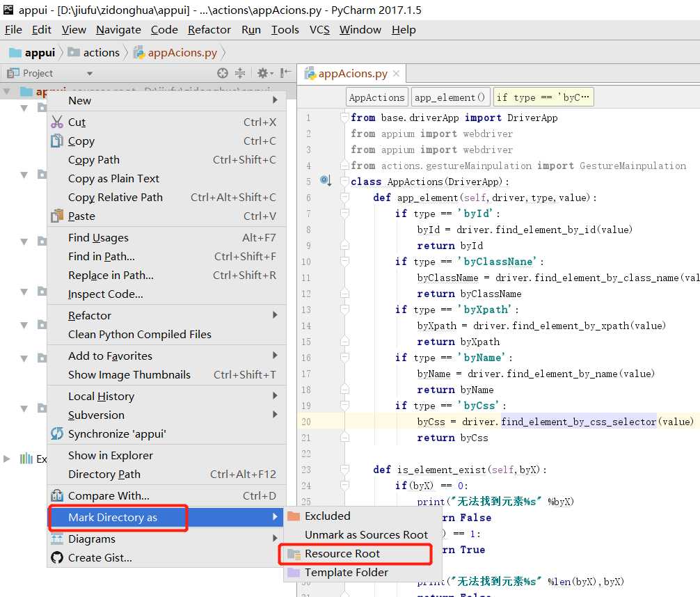
Task: Open the Code menu in menu bar
Action: point(164,30)
